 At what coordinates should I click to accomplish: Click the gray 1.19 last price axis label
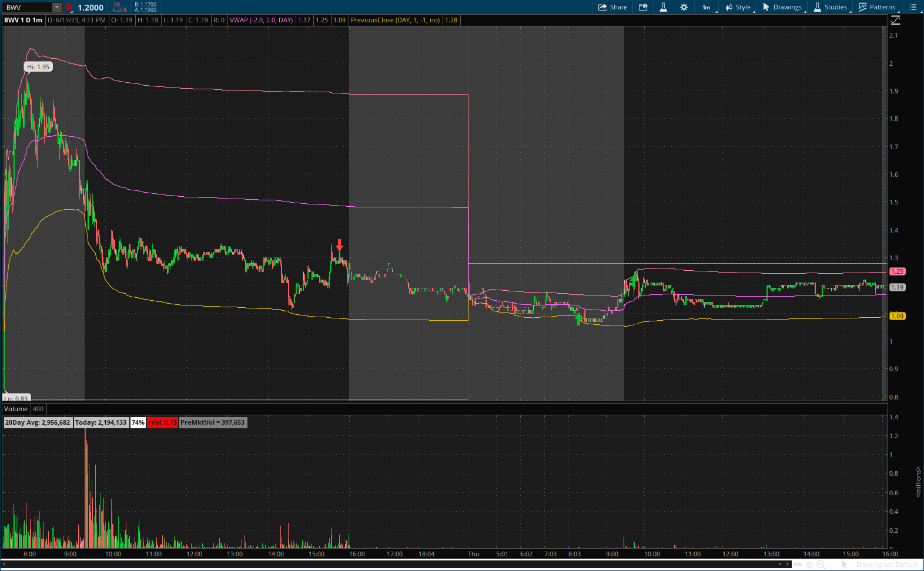(x=898, y=287)
